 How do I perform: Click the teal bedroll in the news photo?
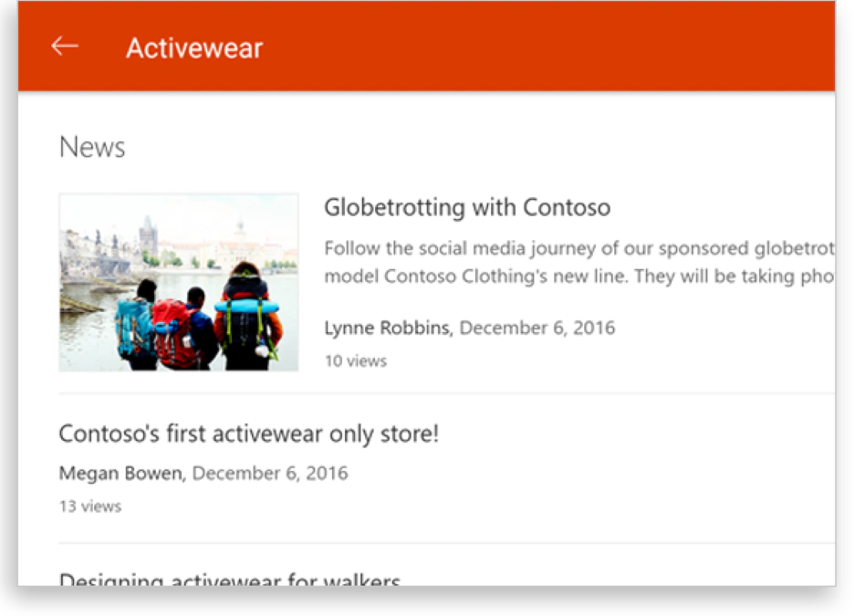click(246, 306)
